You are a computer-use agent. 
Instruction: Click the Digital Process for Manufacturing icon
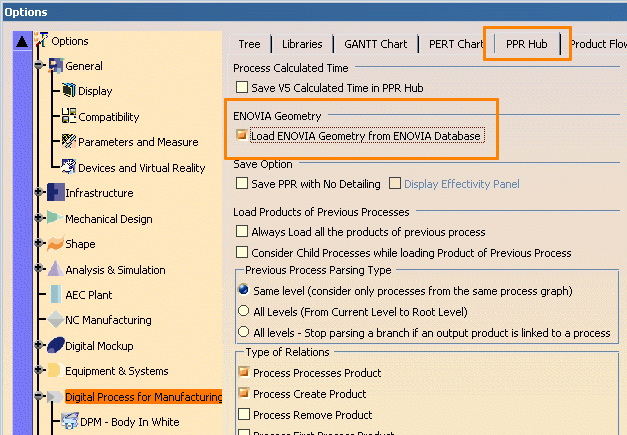55,397
